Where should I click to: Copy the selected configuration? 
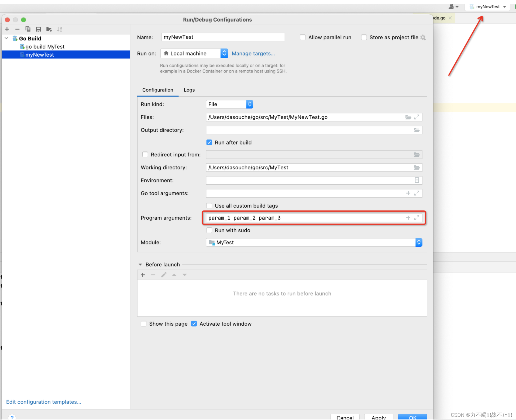[x=28, y=29]
